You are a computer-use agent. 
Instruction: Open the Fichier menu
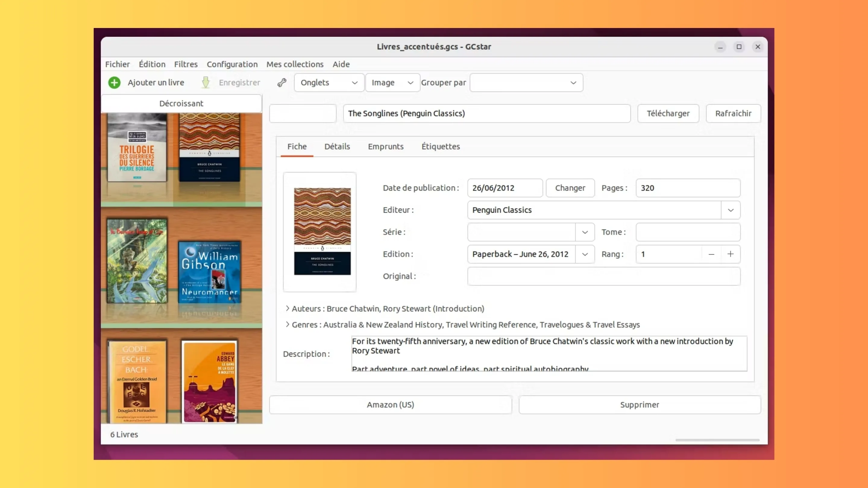[x=117, y=64]
